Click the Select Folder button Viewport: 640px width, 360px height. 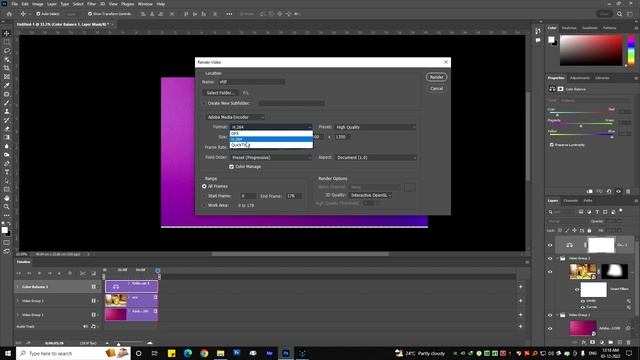(220, 93)
